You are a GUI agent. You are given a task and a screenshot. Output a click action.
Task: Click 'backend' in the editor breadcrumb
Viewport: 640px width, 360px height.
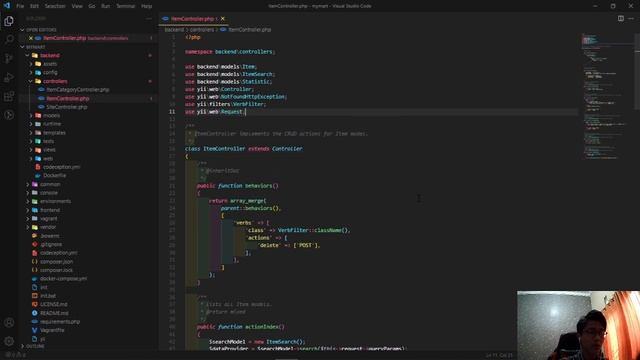174,30
